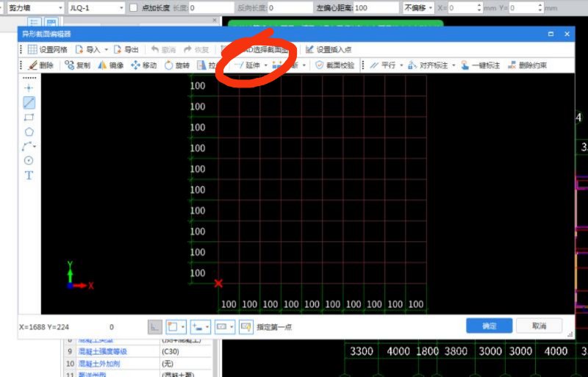Click the red X insertion point marker
Image resolution: width=588 pixels, height=377 pixels.
[218, 283]
